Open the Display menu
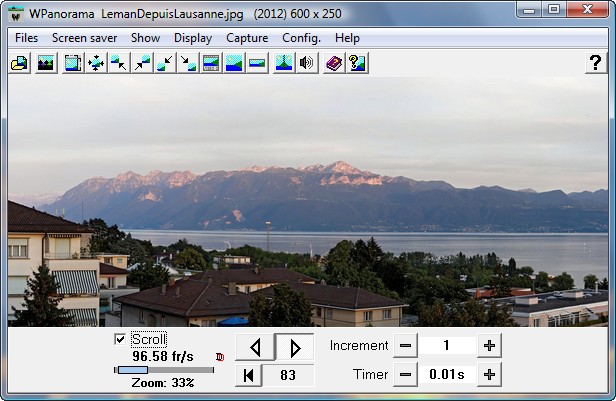The width and height of the screenshot is (616, 401). click(193, 38)
